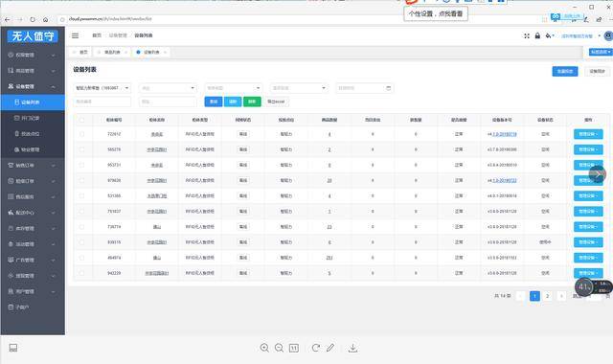Click the picture icon at bottom left corner
This screenshot has width=613, height=364.
coord(12,348)
